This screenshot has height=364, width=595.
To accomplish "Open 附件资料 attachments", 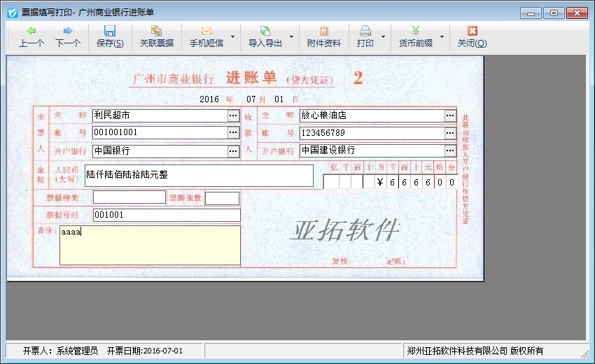I will pyautogui.click(x=323, y=31).
